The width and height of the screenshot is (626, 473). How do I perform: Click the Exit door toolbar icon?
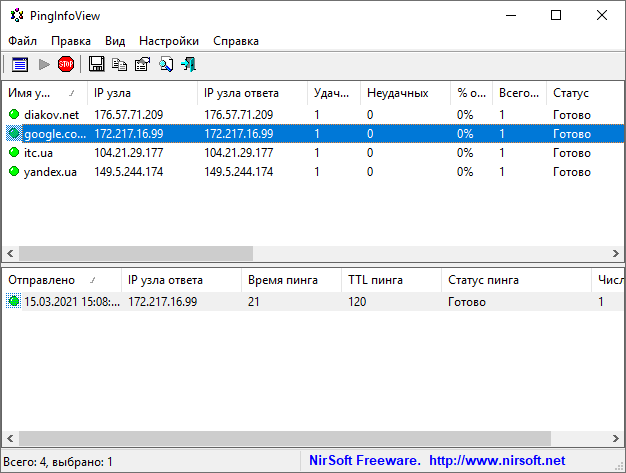click(188, 64)
